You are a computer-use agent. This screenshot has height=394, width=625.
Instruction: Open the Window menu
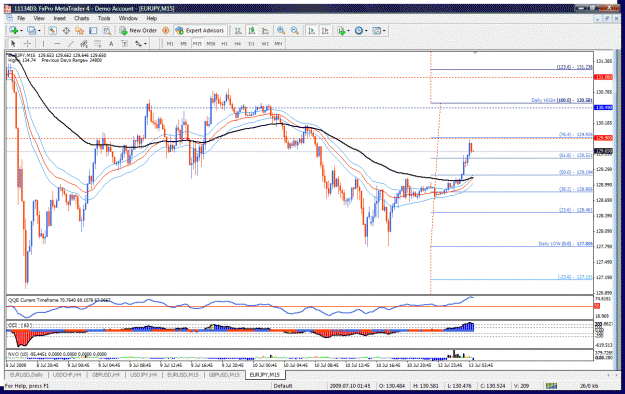(x=128, y=18)
